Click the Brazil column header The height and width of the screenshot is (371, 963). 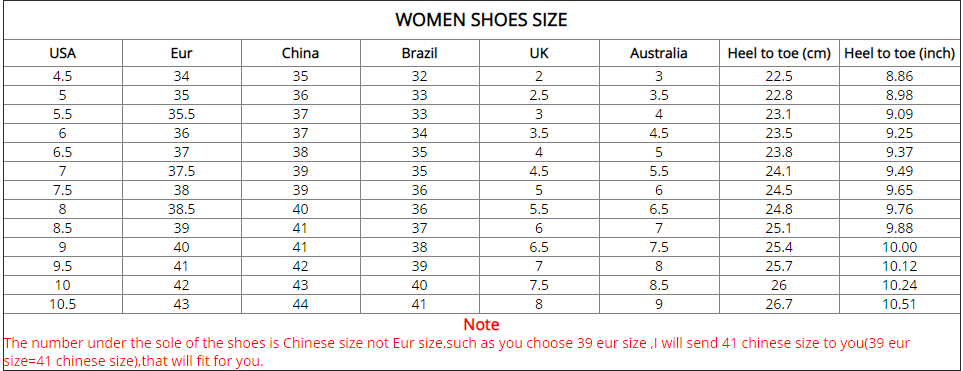[419, 53]
